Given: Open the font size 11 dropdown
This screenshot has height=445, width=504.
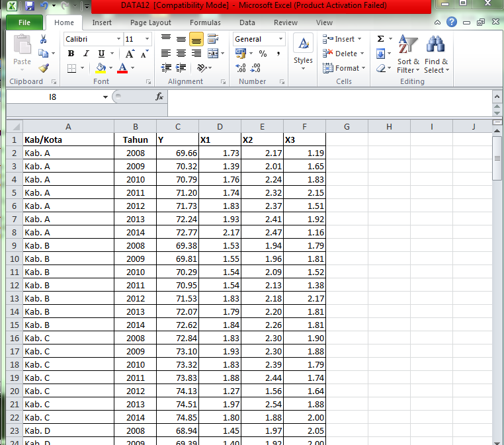Looking at the screenshot, I should 147,39.
